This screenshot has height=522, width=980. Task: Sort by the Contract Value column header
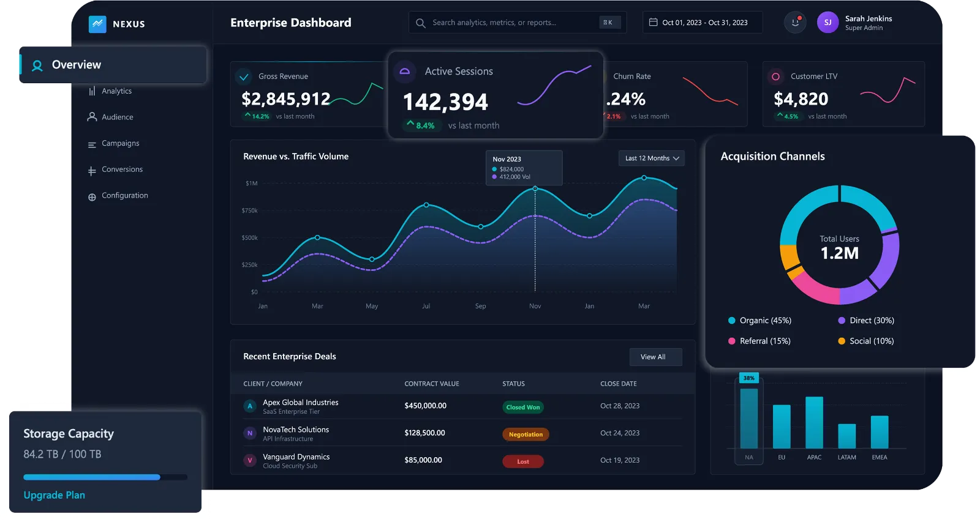pyautogui.click(x=432, y=384)
